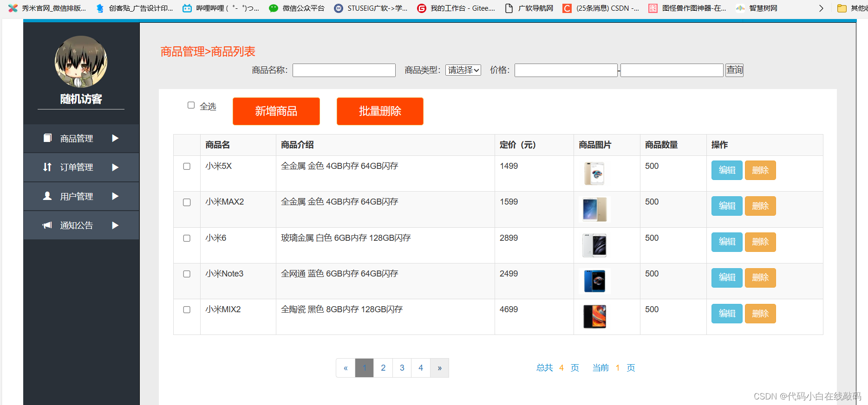The height and width of the screenshot is (405, 868).
Task: Click the 用户管理 person icon
Action: [47, 196]
